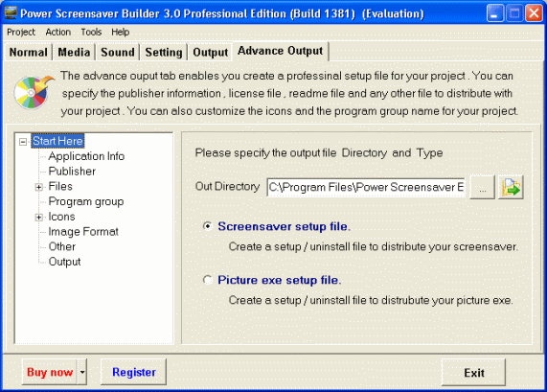This screenshot has width=547, height=392.
Task: Select Publisher tree item
Action: pyautogui.click(x=72, y=171)
